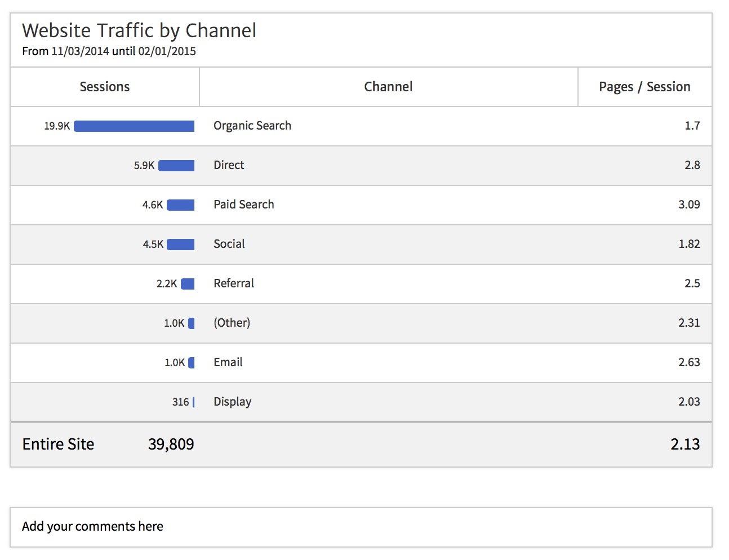This screenshot has height=560, width=729.
Task: Sort by the Sessions column header
Action: (x=104, y=86)
